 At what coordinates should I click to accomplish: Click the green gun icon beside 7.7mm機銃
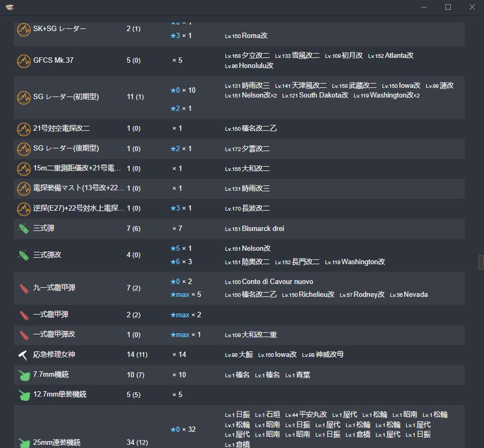tap(24, 376)
